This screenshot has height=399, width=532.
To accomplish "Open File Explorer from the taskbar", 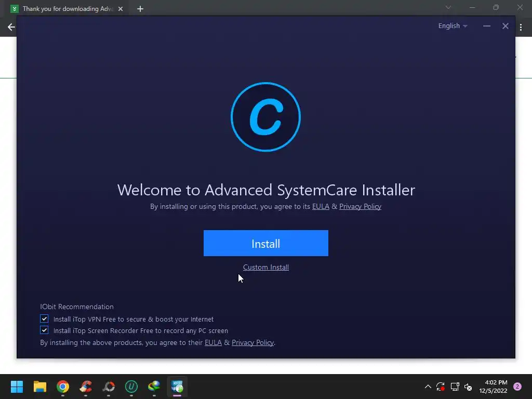I will coord(39,387).
